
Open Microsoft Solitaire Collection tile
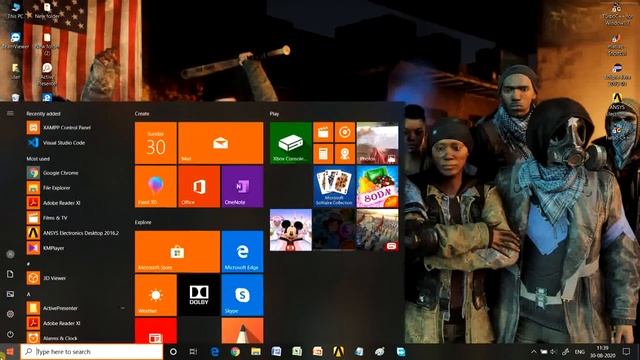click(334, 187)
